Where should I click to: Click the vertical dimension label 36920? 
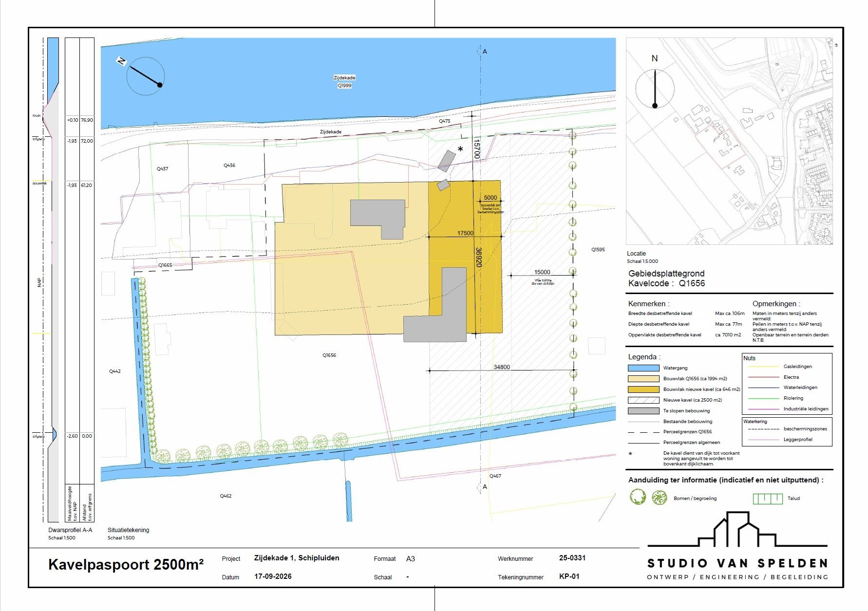click(478, 257)
